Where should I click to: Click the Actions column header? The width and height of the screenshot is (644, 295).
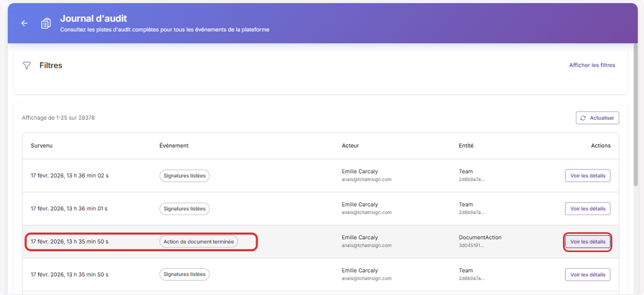[601, 145]
